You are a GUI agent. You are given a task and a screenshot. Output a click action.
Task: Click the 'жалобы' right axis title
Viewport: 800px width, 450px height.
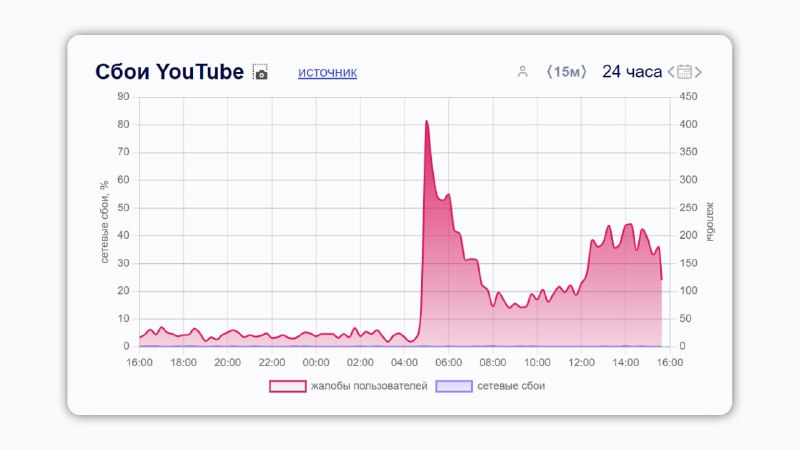[710, 221]
